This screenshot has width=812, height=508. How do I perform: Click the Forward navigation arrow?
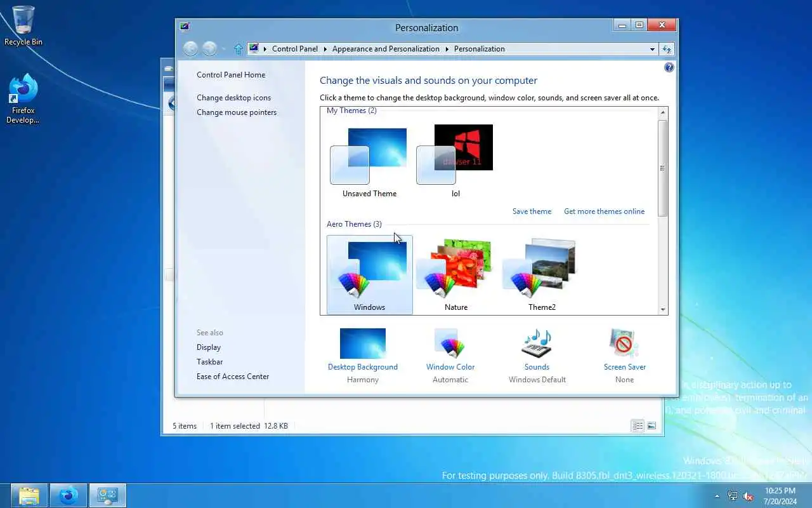click(209, 48)
